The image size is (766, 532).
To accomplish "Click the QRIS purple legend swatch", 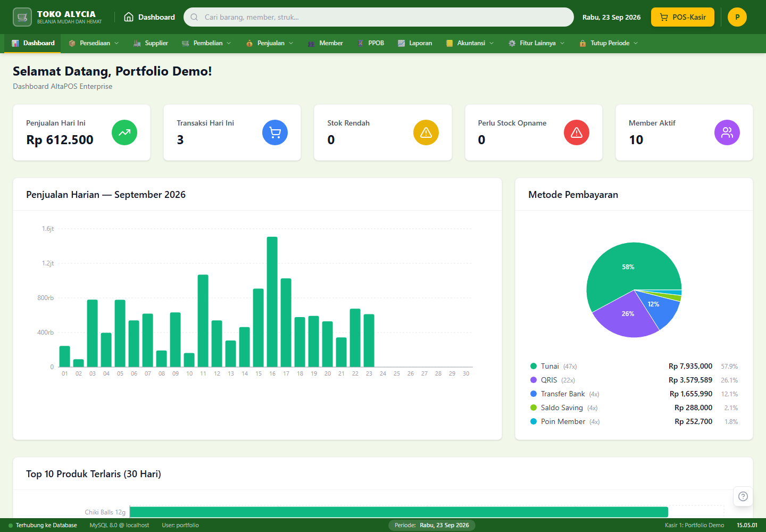I will (x=534, y=380).
